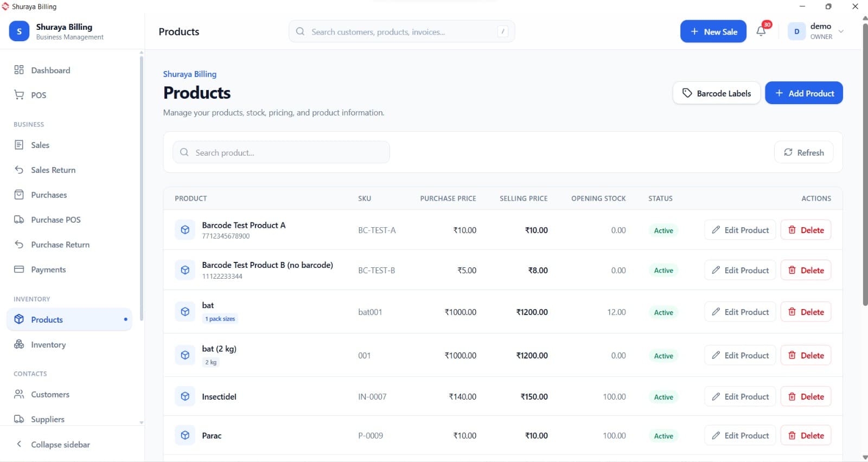Image resolution: width=868 pixels, height=462 pixels.
Task: Expand the demo OWNER account dropdown
Action: pyautogui.click(x=841, y=31)
